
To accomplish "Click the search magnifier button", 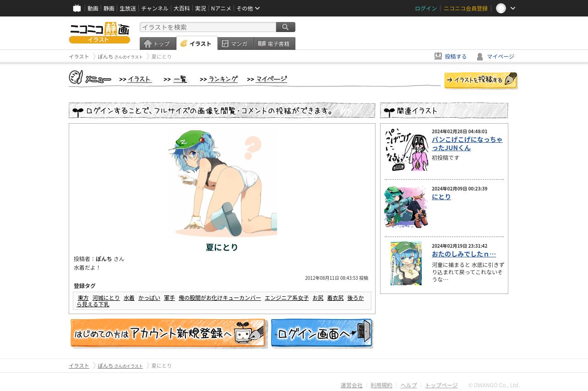I will 286,27.
